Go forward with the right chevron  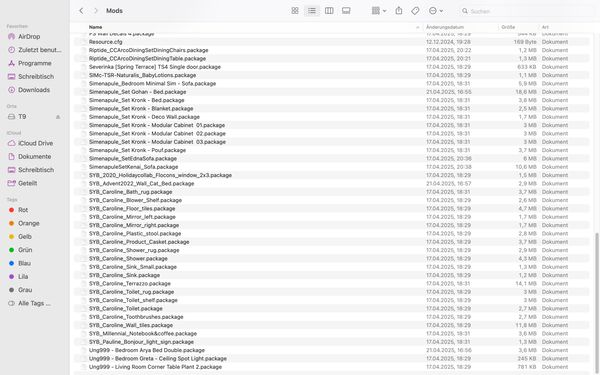(x=96, y=11)
